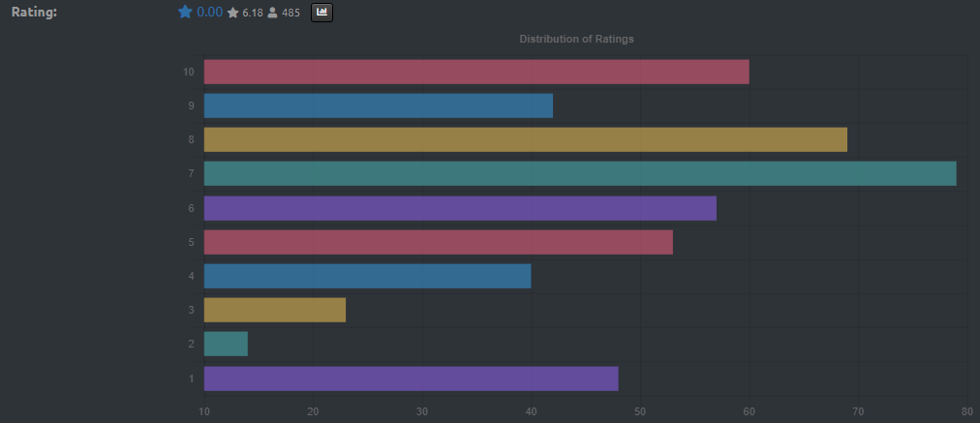Click the Rating: label

click(35, 13)
